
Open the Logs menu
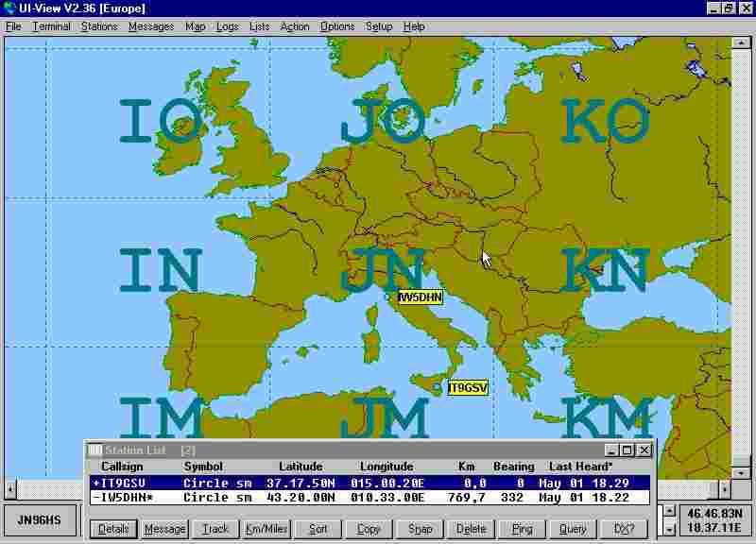click(227, 26)
